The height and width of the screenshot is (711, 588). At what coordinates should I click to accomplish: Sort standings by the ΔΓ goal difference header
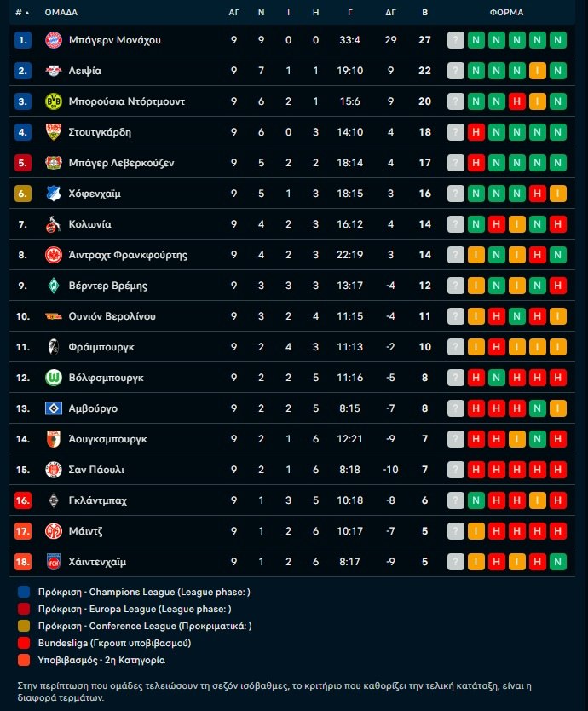[x=390, y=13]
